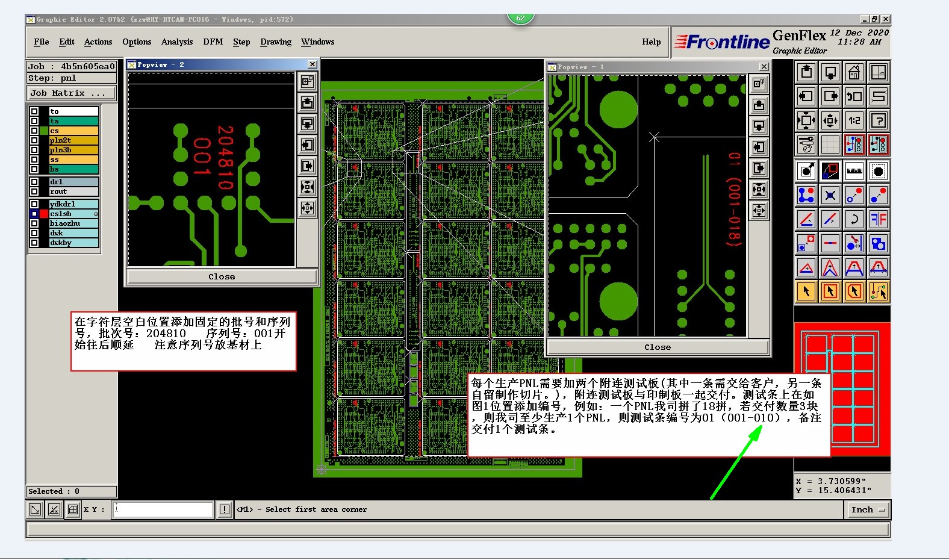
Task: Toggle the 'cs' layer checkbox
Action: point(34,131)
